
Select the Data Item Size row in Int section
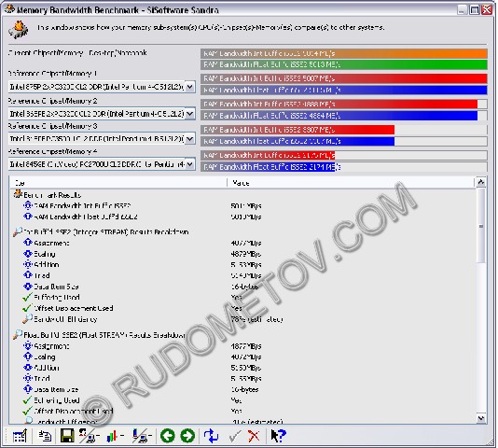tap(56, 287)
